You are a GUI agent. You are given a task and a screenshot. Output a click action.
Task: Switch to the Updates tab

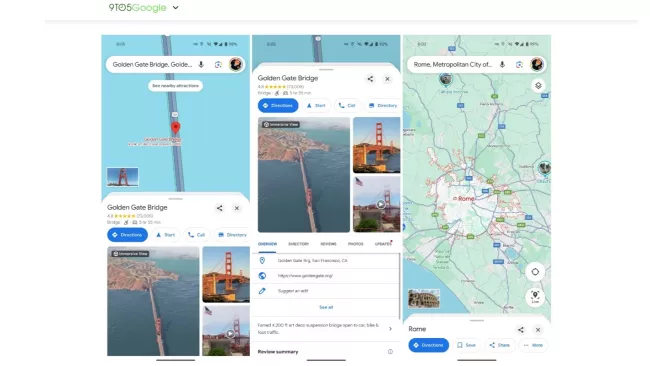click(383, 244)
